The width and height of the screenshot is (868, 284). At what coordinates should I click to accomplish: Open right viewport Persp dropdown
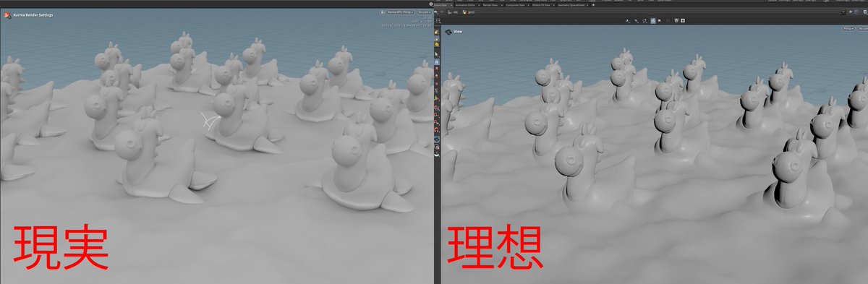848,28
